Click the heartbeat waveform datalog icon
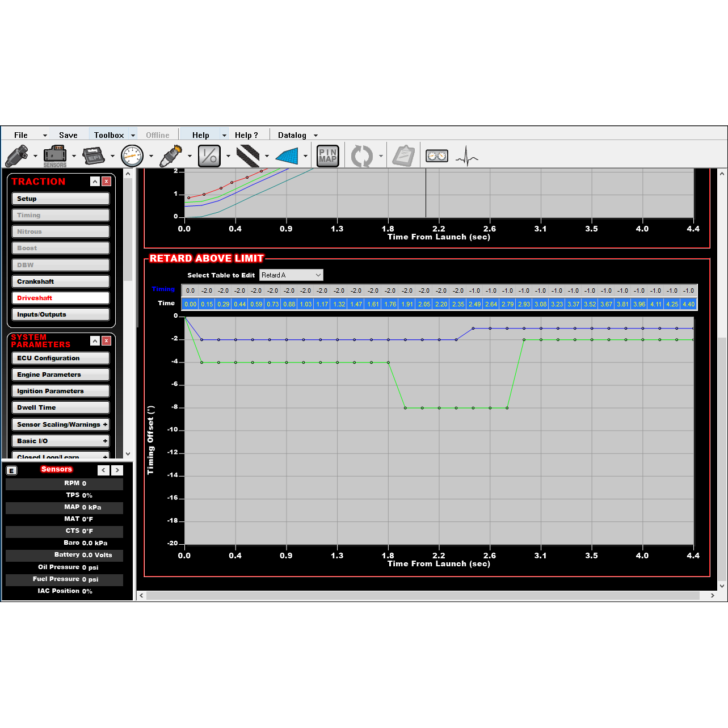Viewport: 728px width, 728px height. pos(467,155)
